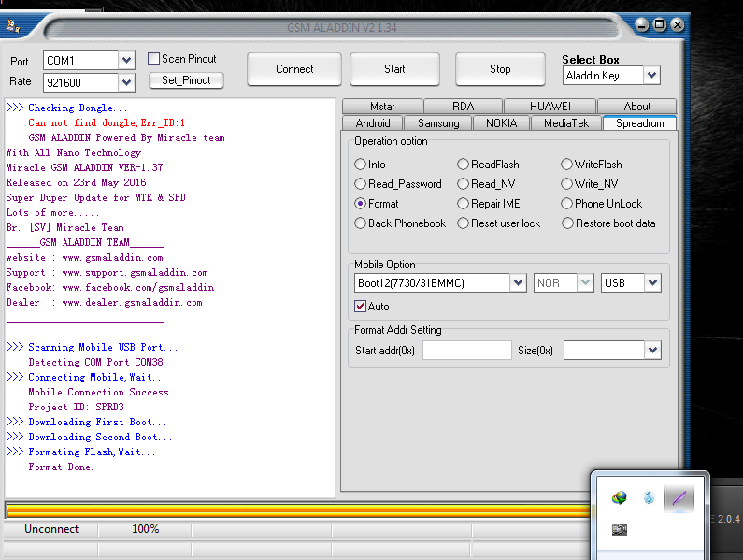Uncheck the Auto checkbox
This screenshot has width=743, height=560.
[x=361, y=307]
